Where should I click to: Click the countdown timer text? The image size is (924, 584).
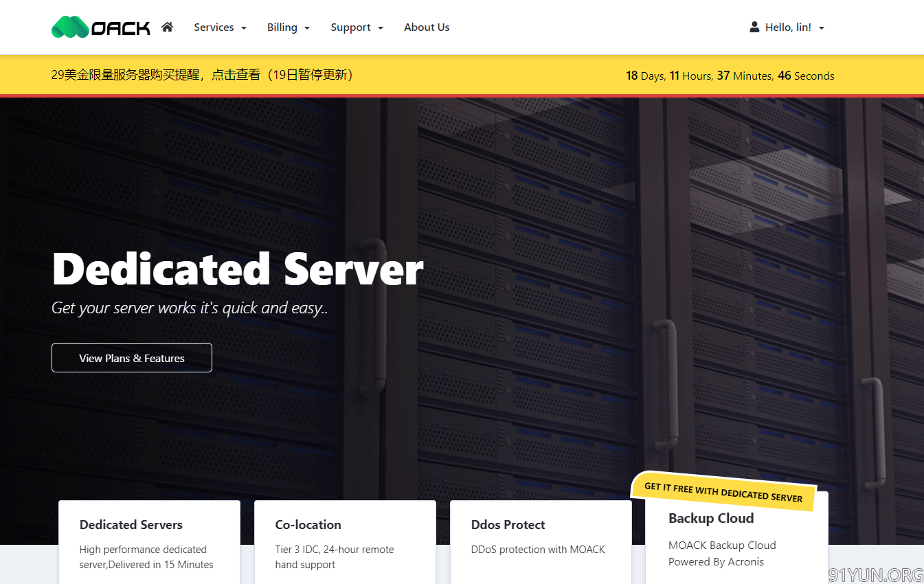730,76
